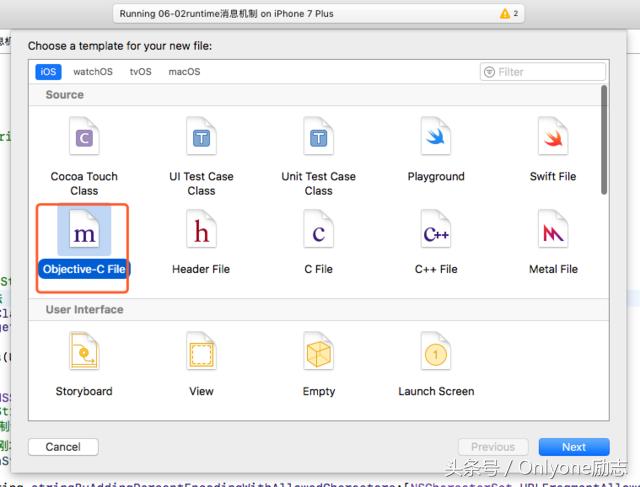Image resolution: width=640 pixels, height=487 pixels.
Task: Click the Next button
Action: pyautogui.click(x=574, y=447)
